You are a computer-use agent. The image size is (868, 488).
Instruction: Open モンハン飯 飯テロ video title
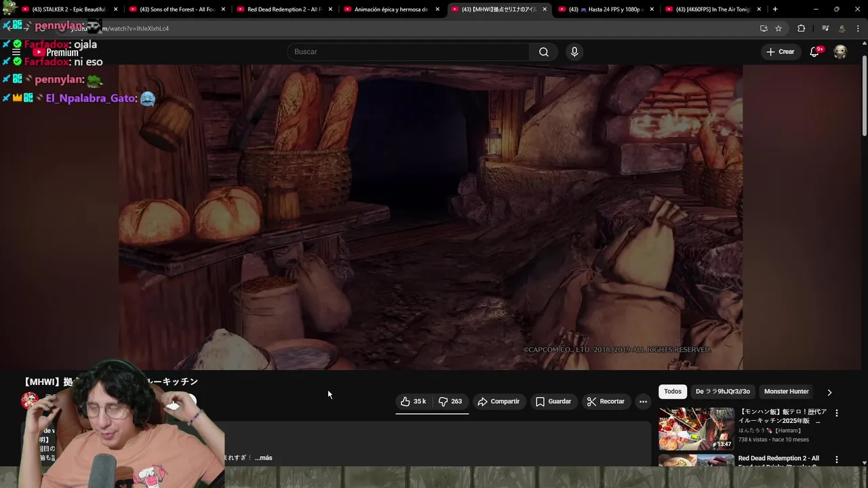coord(783,416)
